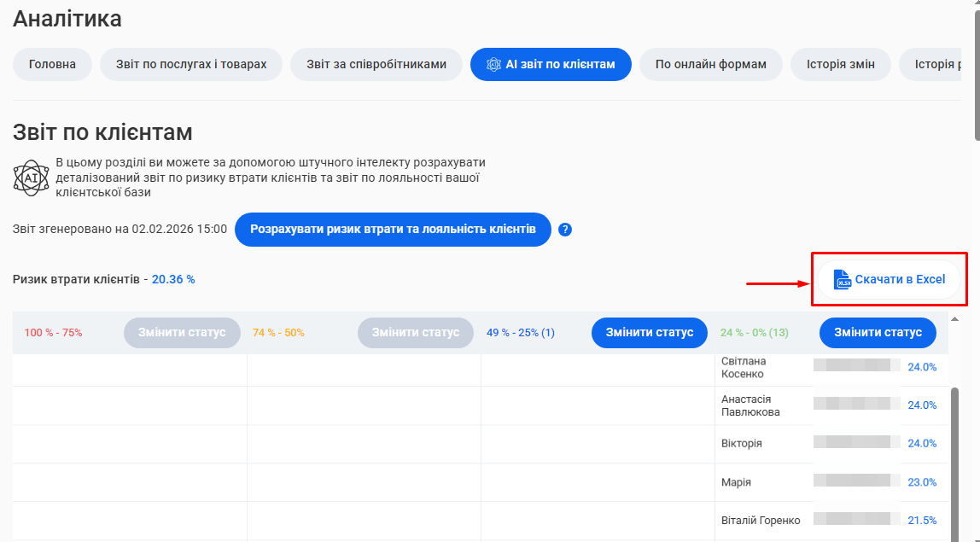
Task: Click Змінити статус for 24% - 0% column
Action: coord(878,332)
